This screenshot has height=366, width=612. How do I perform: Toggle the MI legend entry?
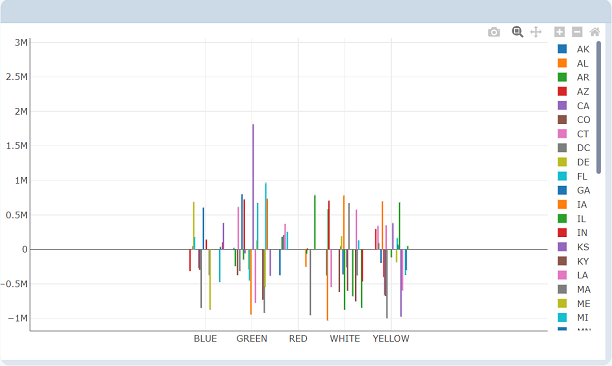pyautogui.click(x=573, y=318)
